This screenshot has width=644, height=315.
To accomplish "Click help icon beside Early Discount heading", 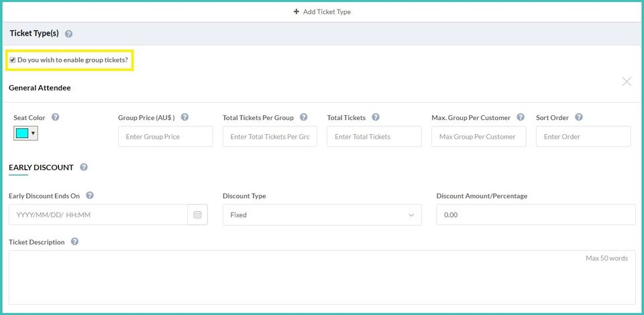I will click(x=83, y=167).
